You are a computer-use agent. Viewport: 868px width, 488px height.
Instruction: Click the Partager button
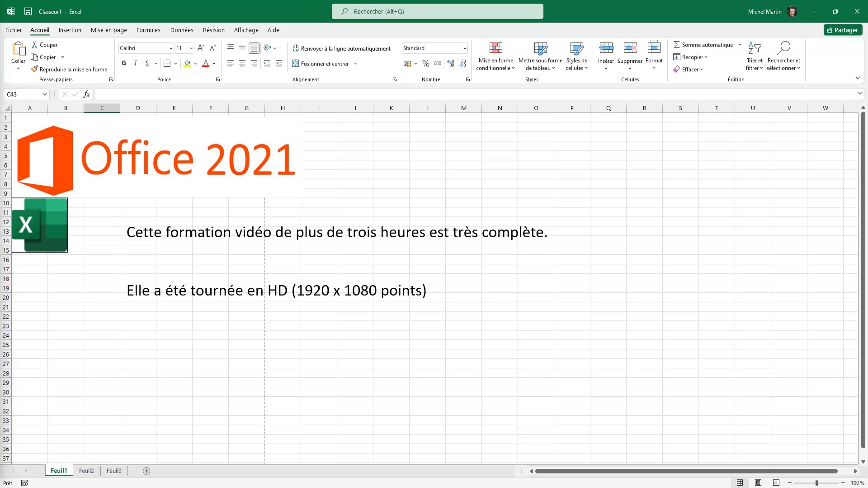click(x=843, y=30)
